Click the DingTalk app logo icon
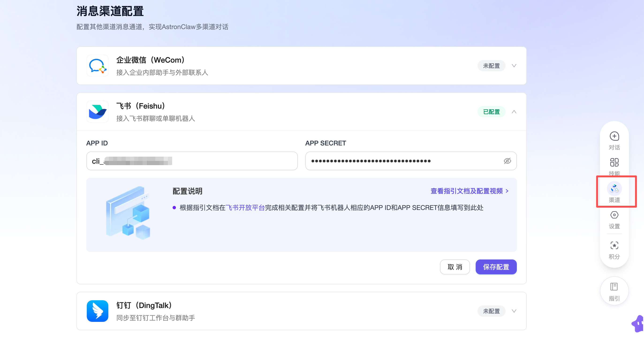644x342 pixels. click(x=98, y=311)
